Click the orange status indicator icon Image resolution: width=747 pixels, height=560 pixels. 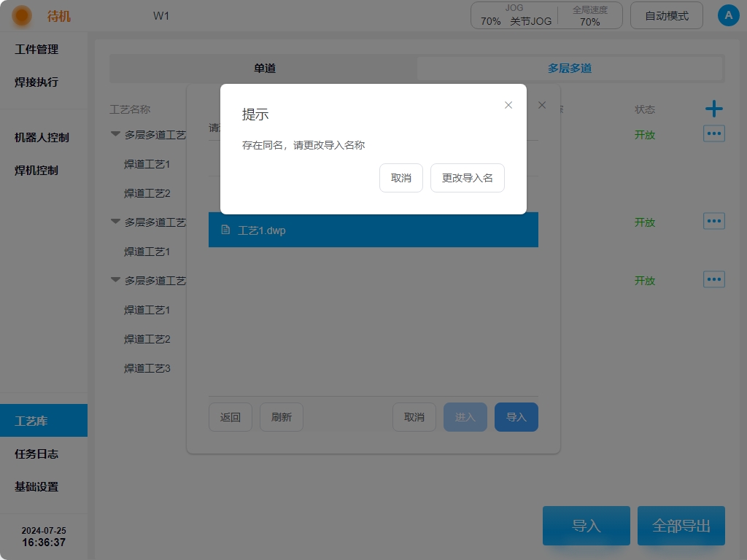(x=22, y=15)
